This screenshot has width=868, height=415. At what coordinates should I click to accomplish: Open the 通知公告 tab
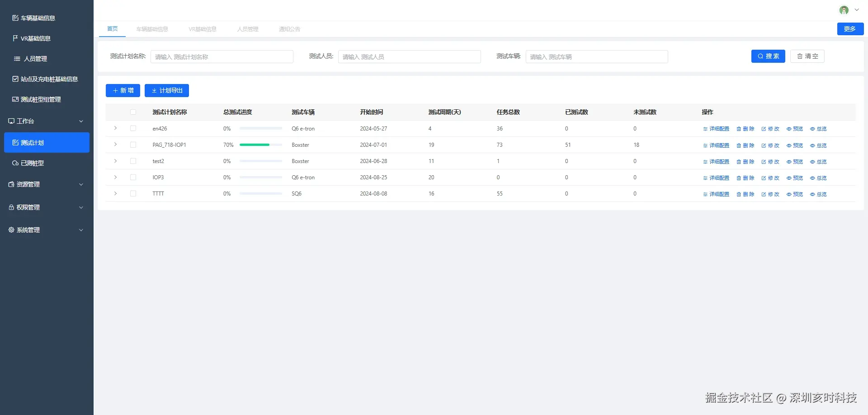[289, 29]
